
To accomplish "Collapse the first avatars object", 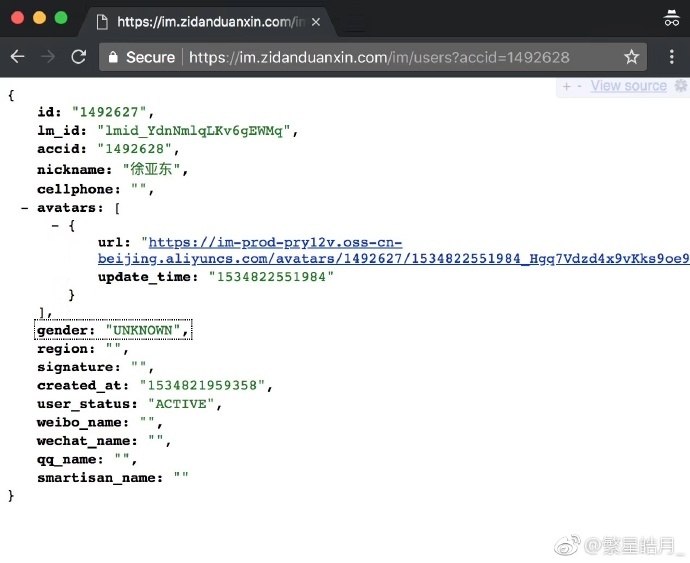I will [x=55, y=226].
